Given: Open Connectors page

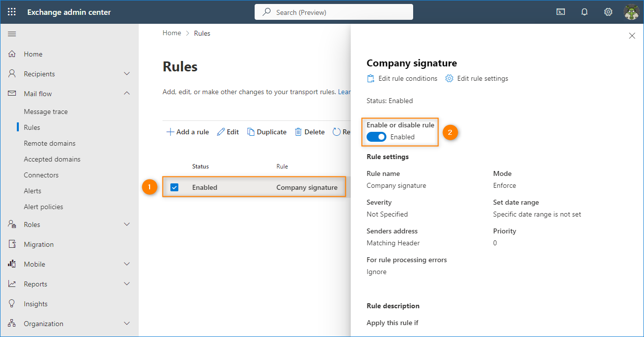Looking at the screenshot, I should [41, 175].
